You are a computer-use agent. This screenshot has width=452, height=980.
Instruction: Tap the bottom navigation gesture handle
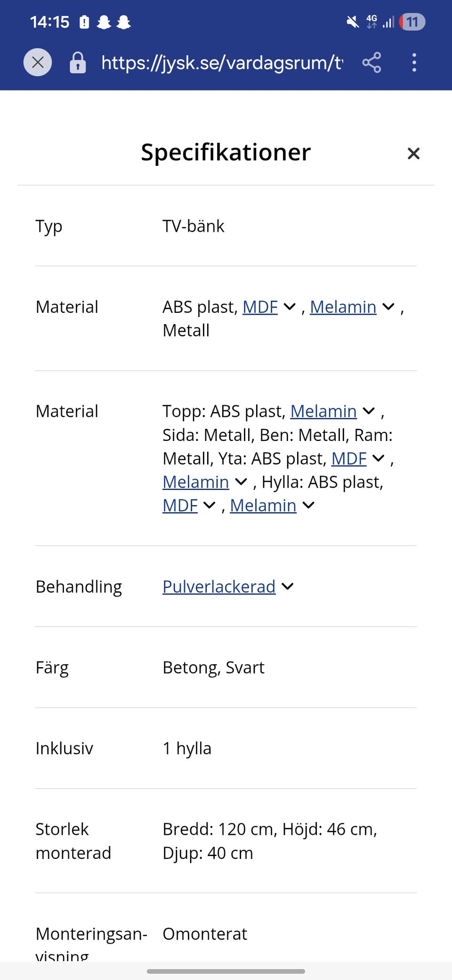pos(226,971)
